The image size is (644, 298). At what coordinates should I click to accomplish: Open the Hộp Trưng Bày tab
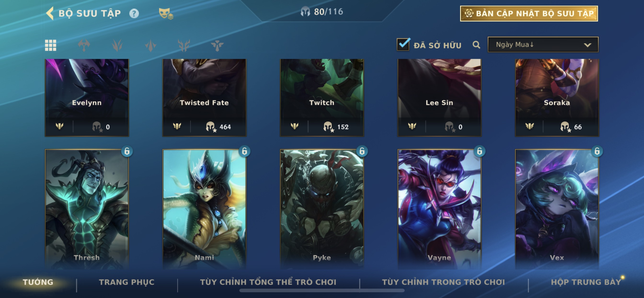[586, 282]
